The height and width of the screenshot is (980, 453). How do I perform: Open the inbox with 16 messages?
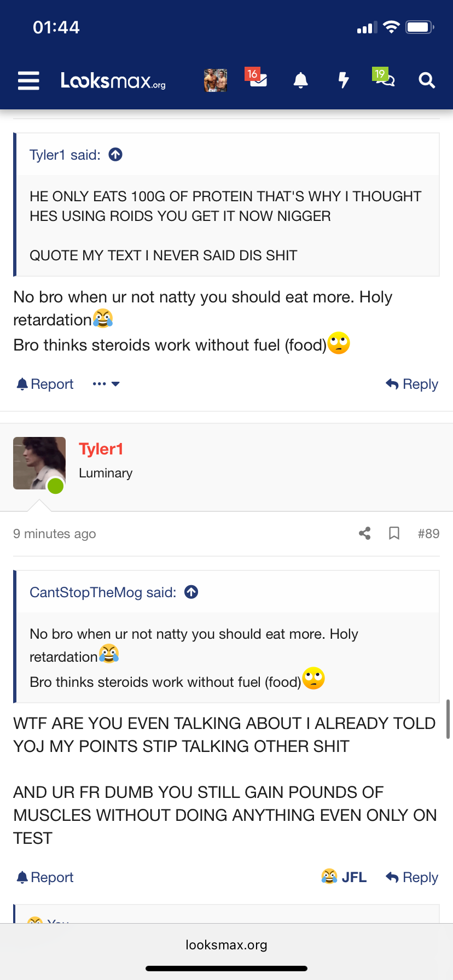[257, 79]
